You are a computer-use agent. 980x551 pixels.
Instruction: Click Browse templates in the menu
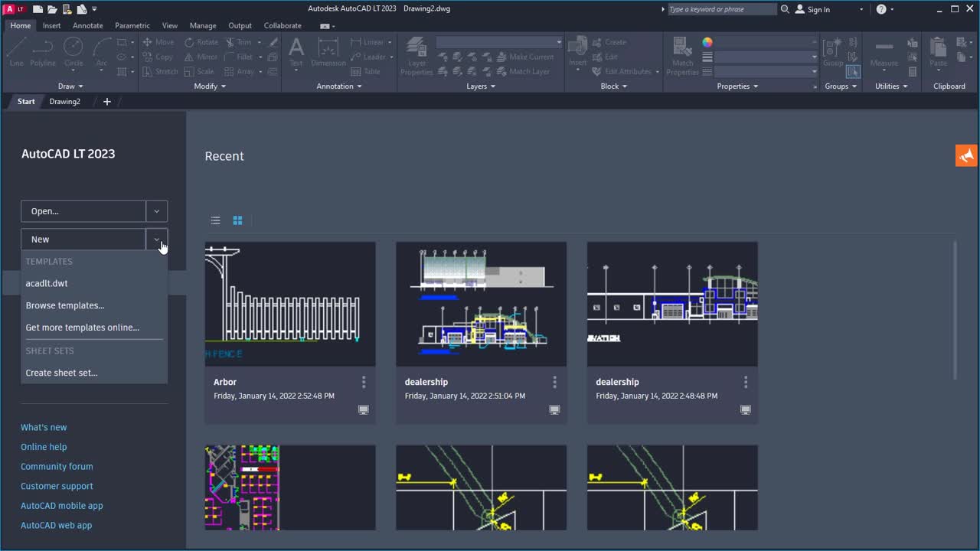(65, 305)
